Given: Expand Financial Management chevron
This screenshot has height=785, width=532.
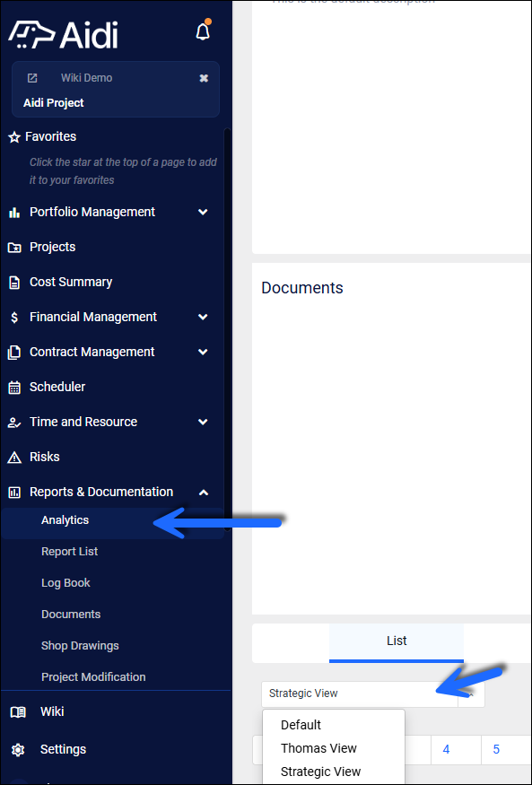Looking at the screenshot, I should click(x=203, y=317).
